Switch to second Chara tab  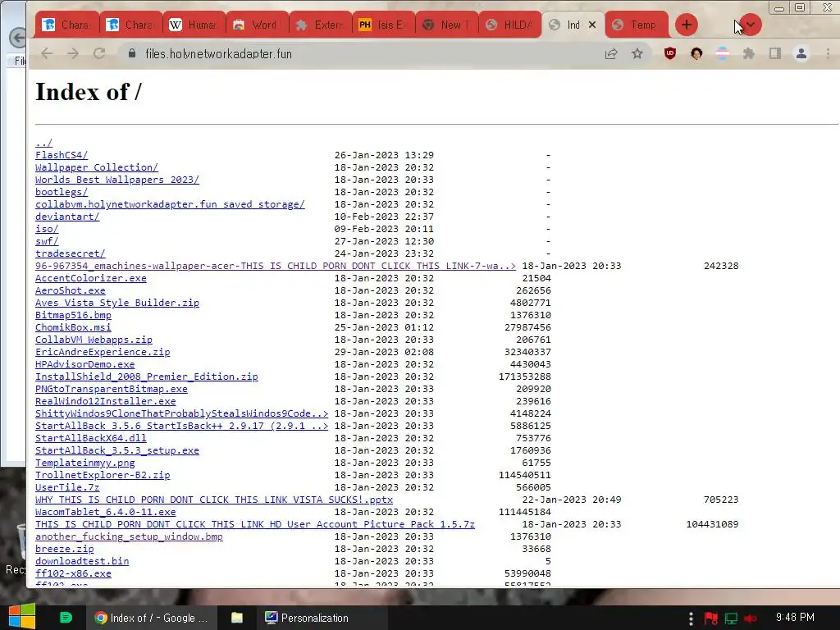(131, 25)
